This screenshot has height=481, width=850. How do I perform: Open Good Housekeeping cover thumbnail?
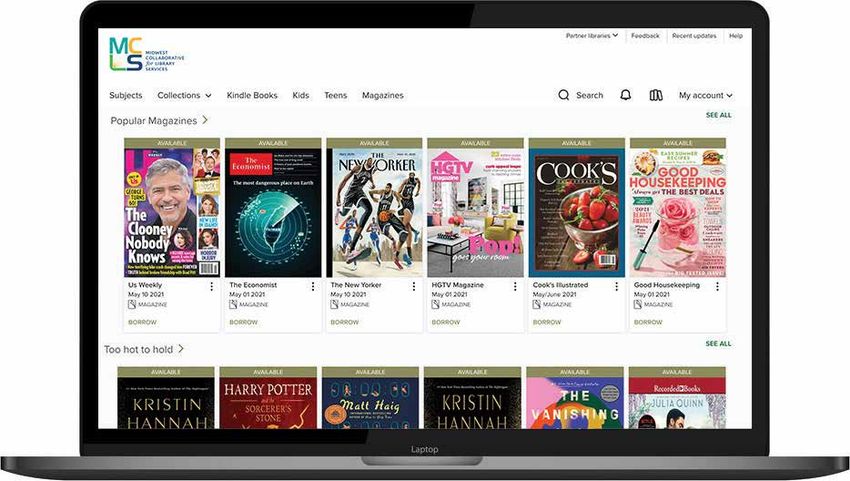coord(678,213)
